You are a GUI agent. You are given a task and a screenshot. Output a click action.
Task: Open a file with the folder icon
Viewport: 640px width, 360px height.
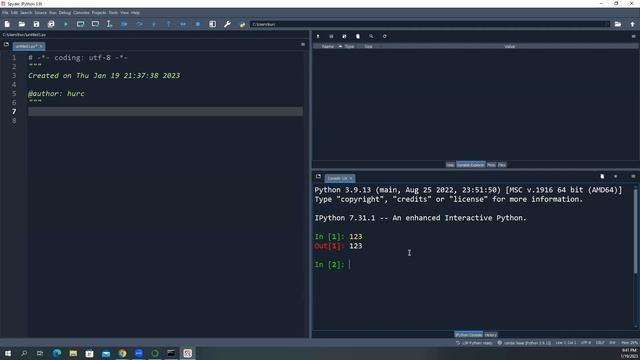(x=22, y=24)
